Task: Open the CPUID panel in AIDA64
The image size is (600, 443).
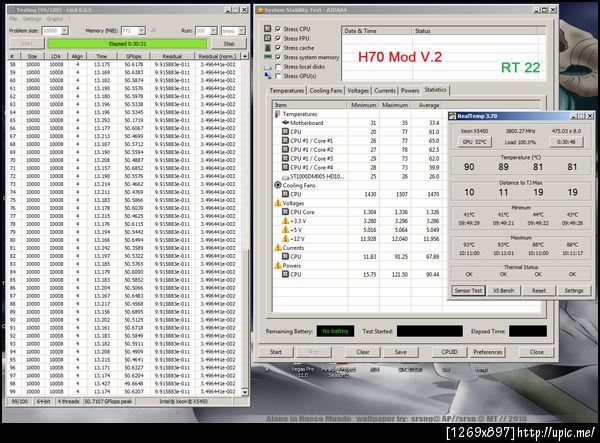Action: coord(449,352)
